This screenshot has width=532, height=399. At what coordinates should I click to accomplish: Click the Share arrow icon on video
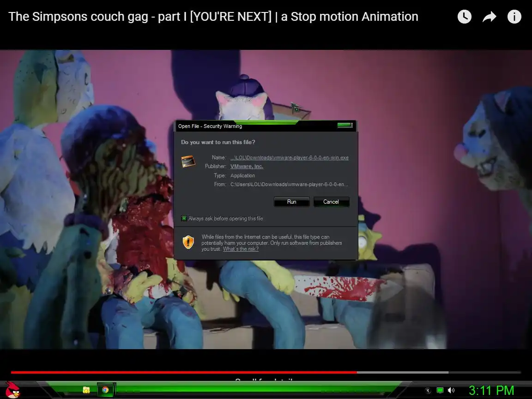click(489, 17)
